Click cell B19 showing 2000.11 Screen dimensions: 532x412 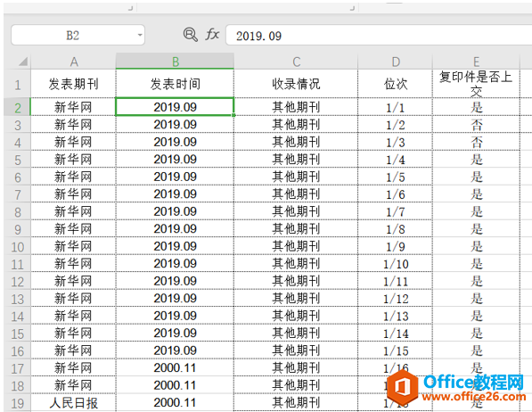pos(175,403)
